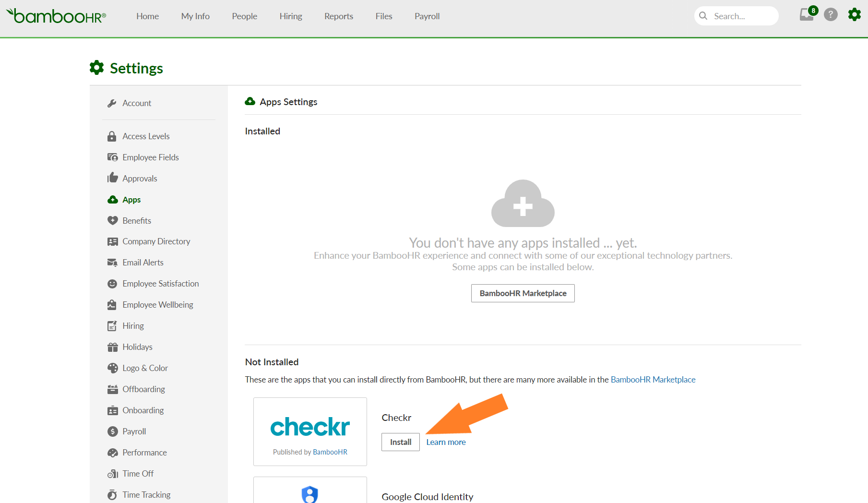Select Benefits in sidebar

(137, 221)
